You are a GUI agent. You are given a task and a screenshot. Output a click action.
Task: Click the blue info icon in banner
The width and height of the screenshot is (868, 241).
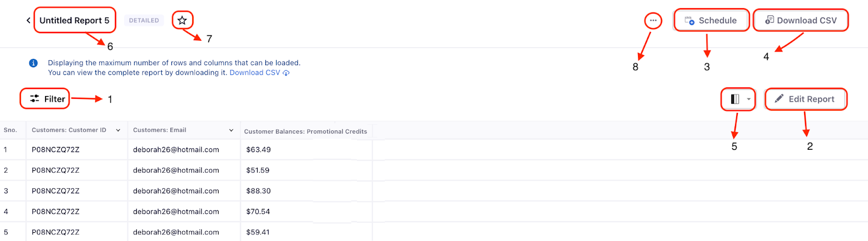(x=33, y=63)
